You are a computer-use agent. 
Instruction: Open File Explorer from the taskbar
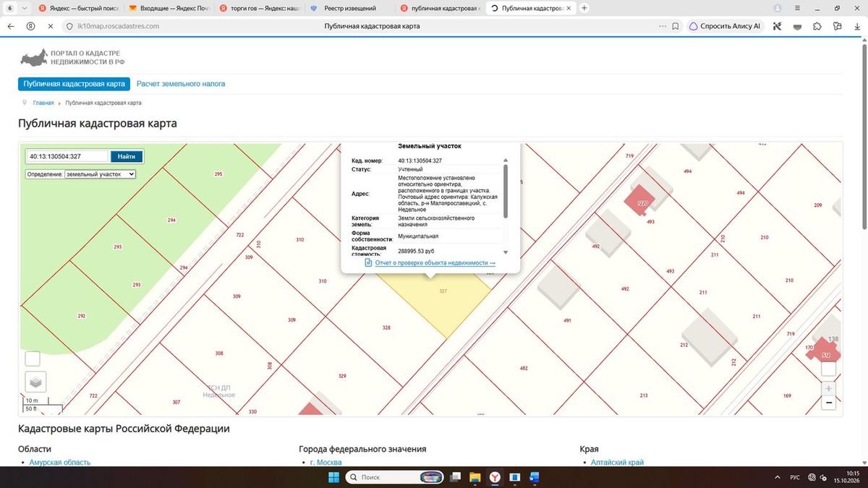(475, 477)
